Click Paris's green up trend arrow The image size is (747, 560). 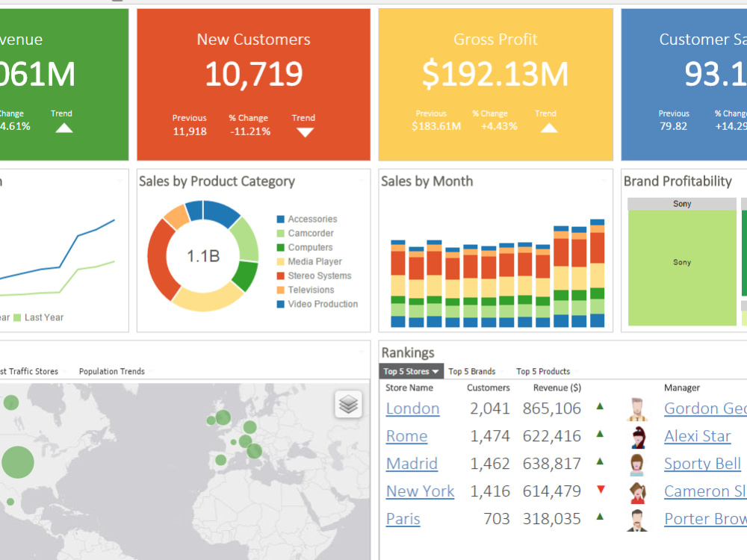click(x=601, y=516)
